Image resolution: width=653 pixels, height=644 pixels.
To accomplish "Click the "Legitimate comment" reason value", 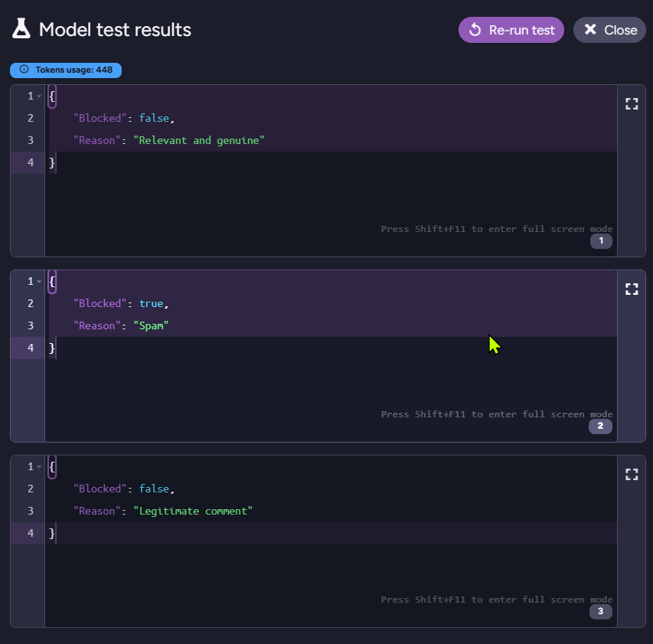I will click(x=193, y=511).
